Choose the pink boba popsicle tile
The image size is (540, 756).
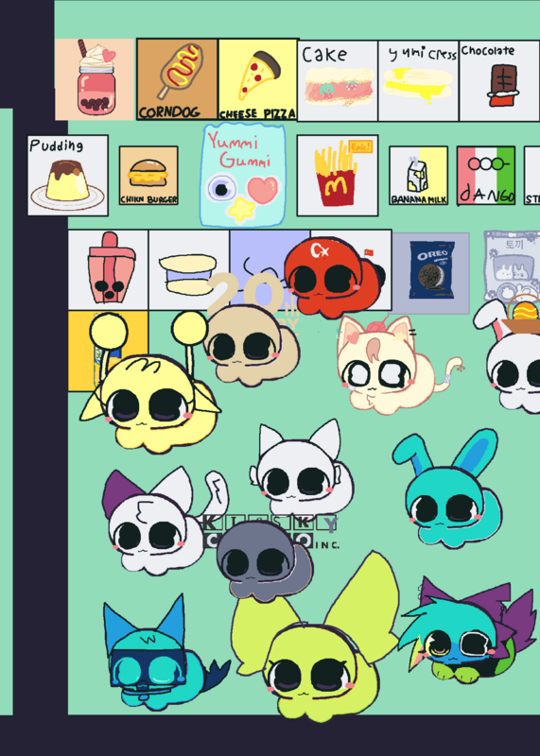click(108, 269)
